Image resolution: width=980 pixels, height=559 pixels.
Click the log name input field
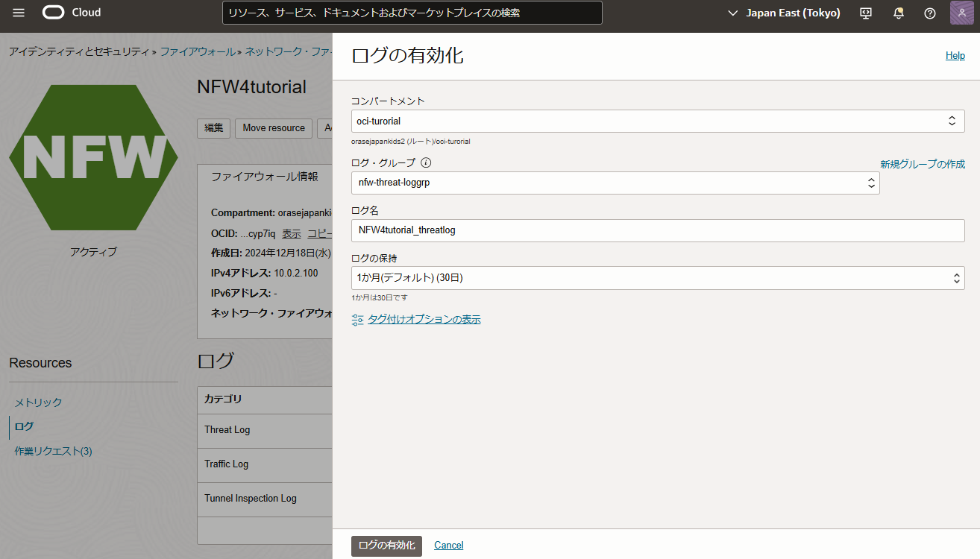click(657, 230)
